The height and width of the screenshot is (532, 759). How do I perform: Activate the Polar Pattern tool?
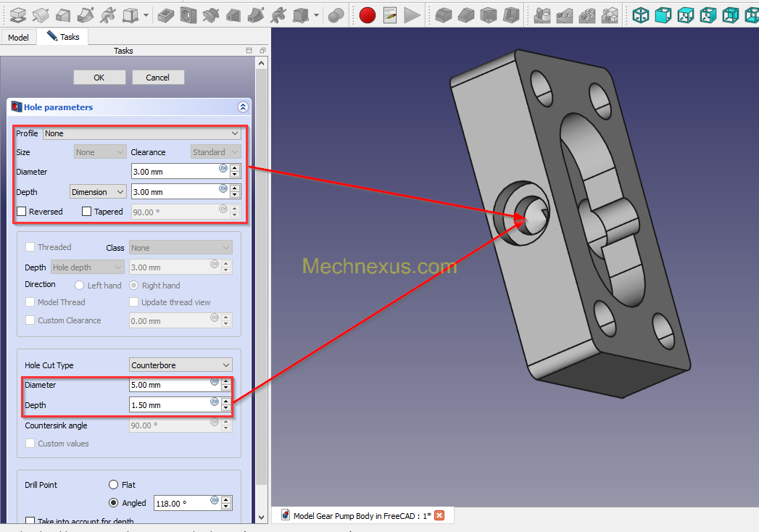587,15
